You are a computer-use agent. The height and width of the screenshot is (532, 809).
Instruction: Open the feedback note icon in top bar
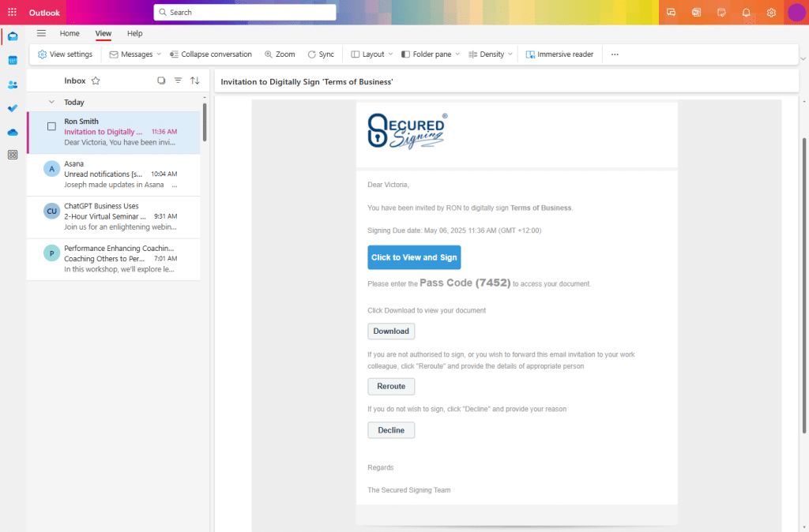[x=721, y=13]
